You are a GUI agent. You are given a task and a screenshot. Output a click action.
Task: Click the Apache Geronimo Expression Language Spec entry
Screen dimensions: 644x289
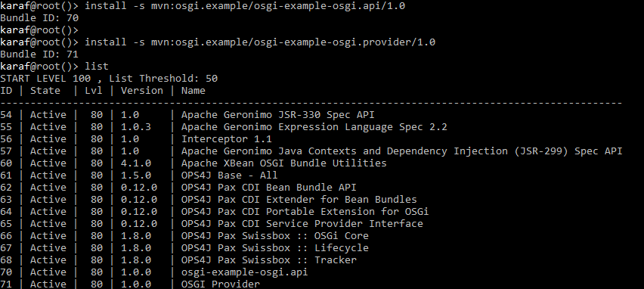tap(314, 126)
